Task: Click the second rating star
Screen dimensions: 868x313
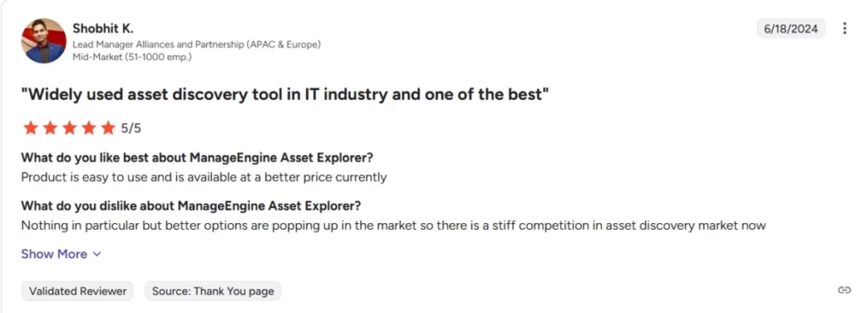Action: pos(50,128)
